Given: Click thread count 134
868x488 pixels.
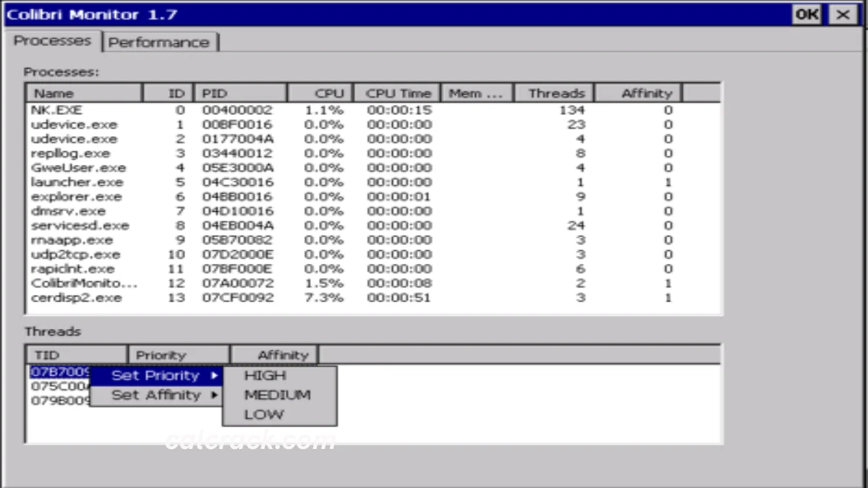Looking at the screenshot, I should click(572, 110).
